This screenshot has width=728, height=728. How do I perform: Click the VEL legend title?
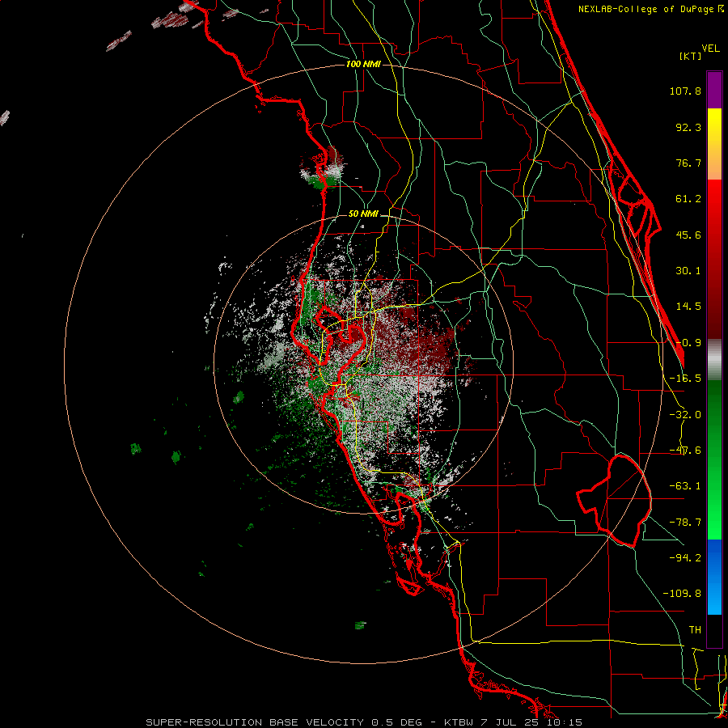(x=711, y=49)
